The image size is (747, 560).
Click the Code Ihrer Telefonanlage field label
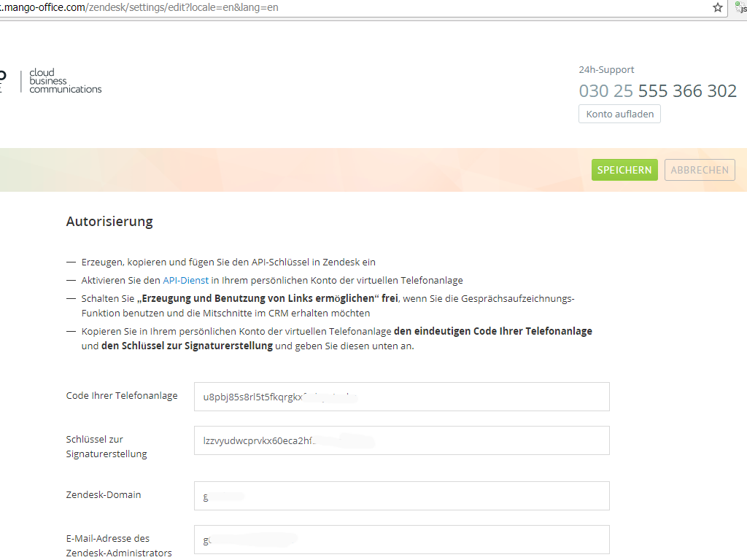point(122,396)
